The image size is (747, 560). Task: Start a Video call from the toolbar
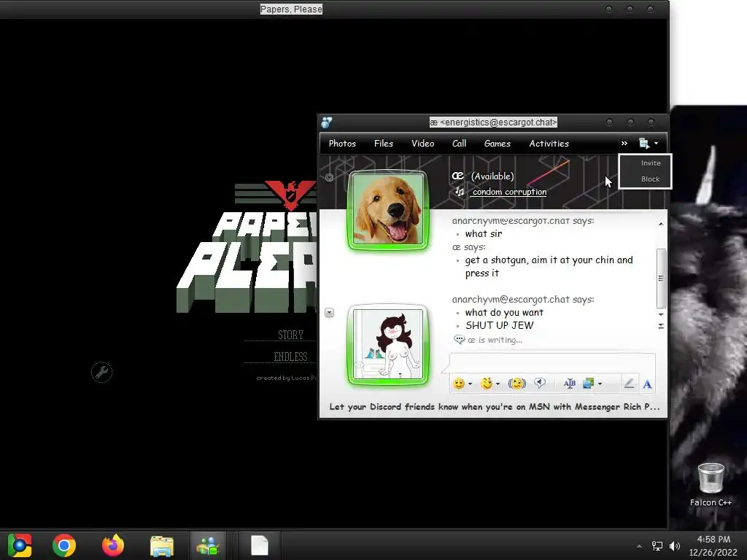click(422, 144)
